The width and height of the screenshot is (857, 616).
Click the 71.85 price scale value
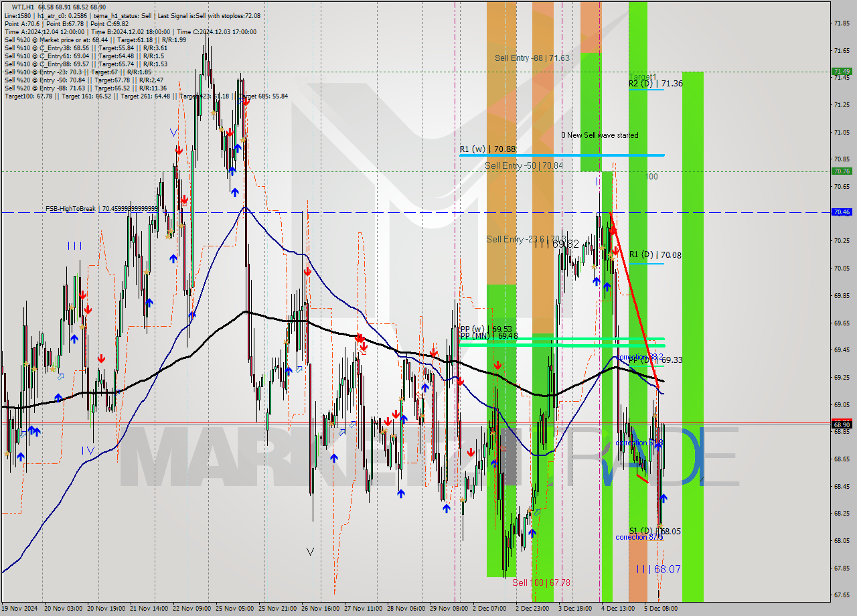[842, 23]
